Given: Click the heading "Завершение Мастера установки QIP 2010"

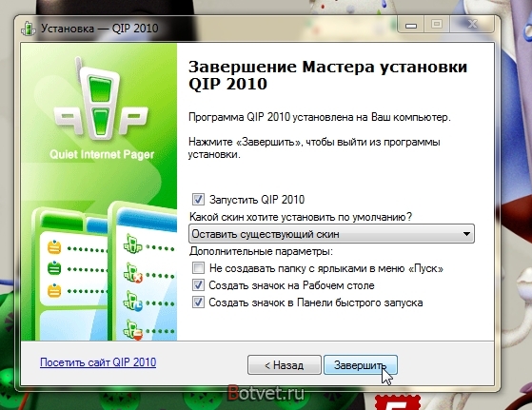Looking at the screenshot, I should tap(327, 75).
